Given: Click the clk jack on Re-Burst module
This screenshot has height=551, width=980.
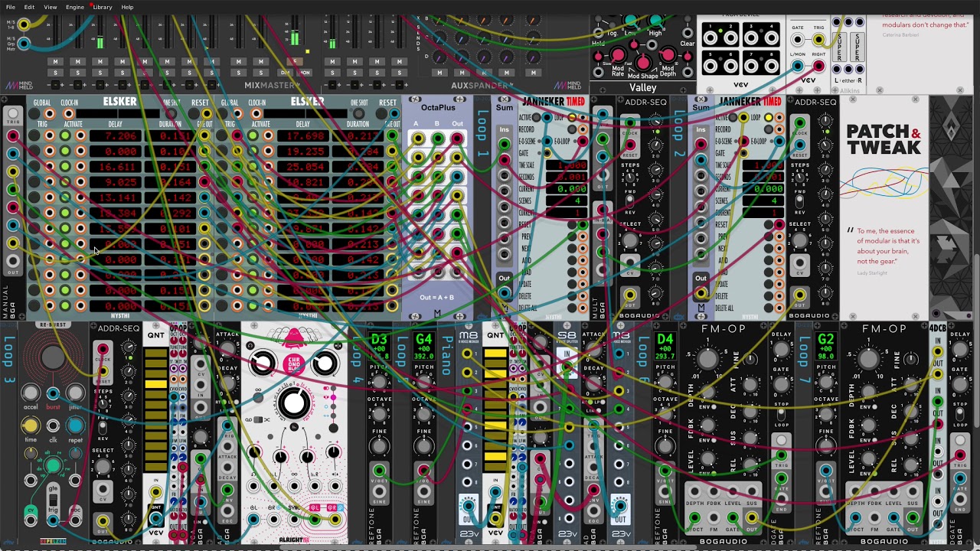Looking at the screenshot, I should pos(53,425).
